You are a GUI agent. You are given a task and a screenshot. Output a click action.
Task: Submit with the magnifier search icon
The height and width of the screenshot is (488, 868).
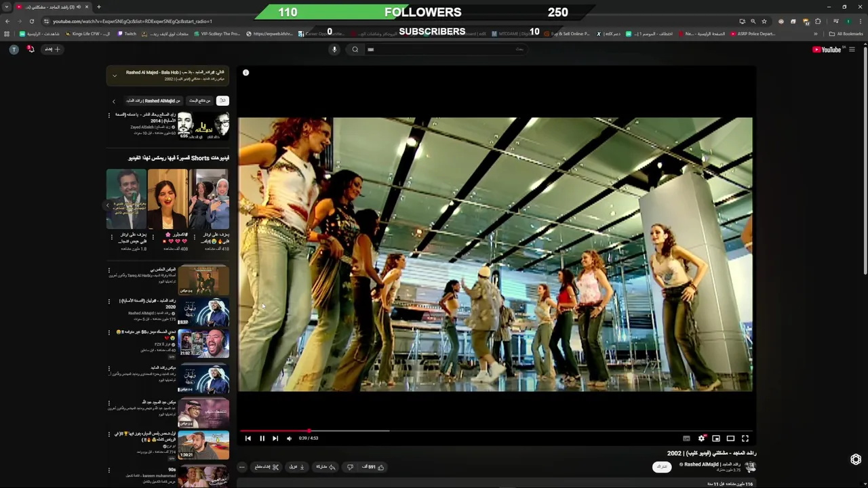355,49
